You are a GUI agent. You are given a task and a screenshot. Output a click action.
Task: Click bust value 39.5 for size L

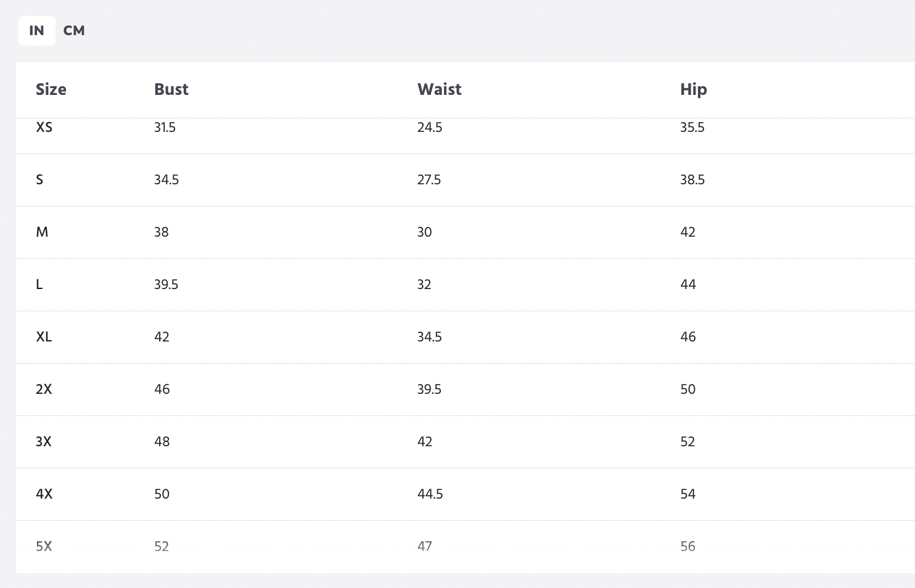pos(166,285)
